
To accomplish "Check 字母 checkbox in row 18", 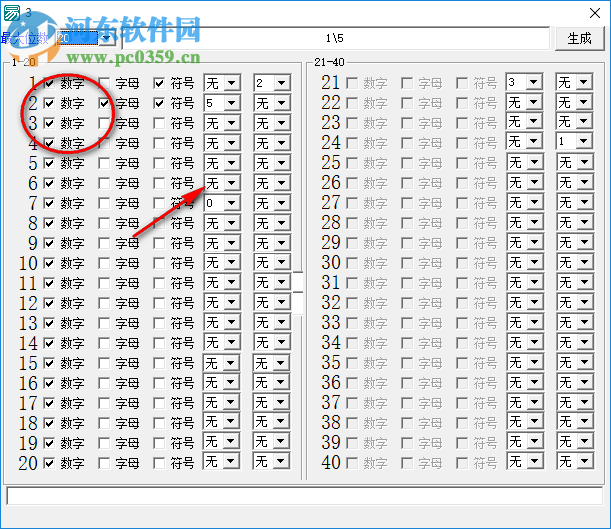I will 104,423.
